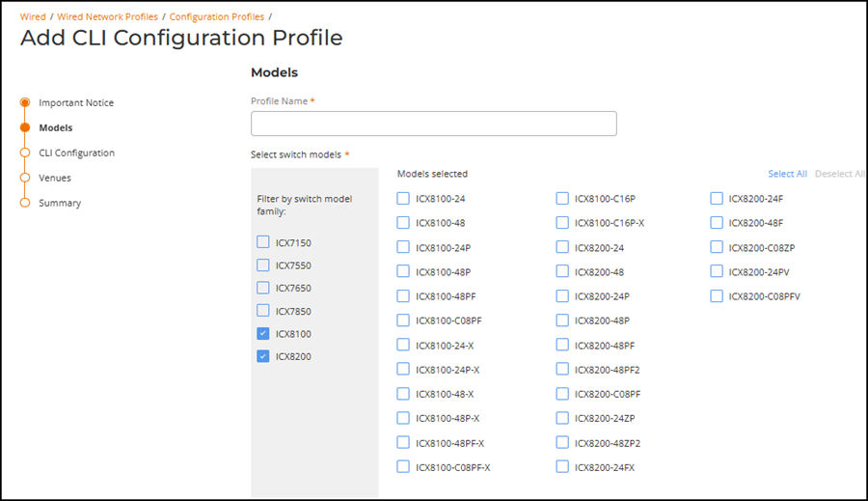Tick the ICX8200-48PF2 model checkbox

[562, 370]
